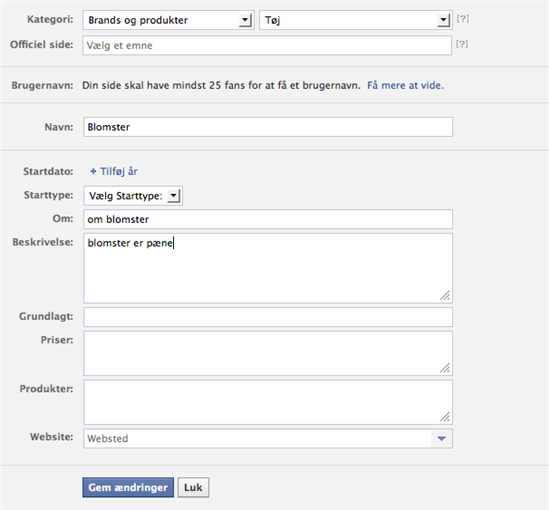This screenshot has width=549, height=510.
Task: Select the Om text field
Action: (268, 219)
